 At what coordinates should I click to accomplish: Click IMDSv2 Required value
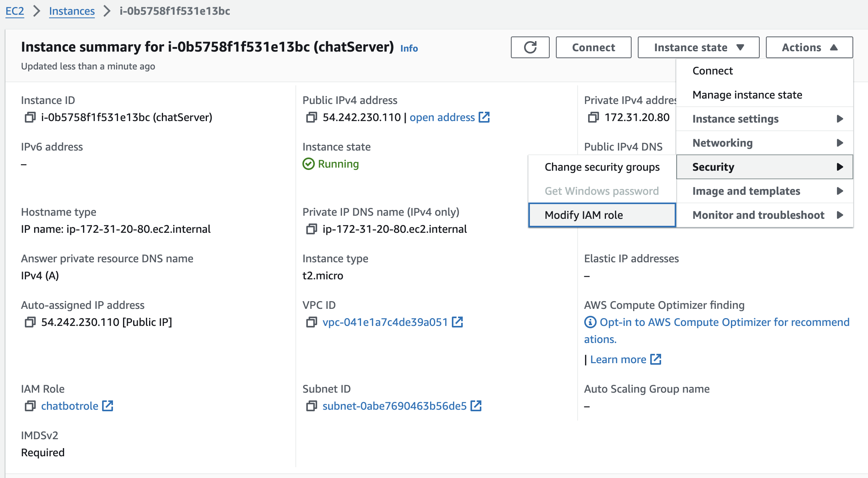[43, 452]
